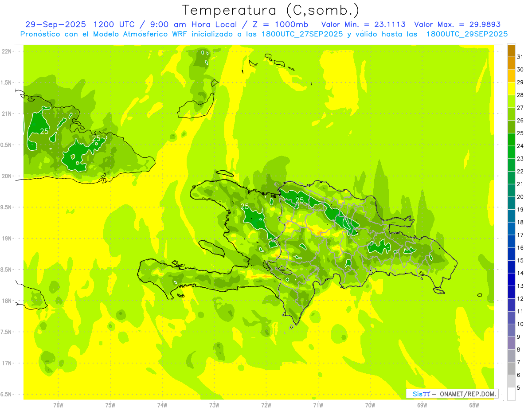The width and height of the screenshot is (532, 411).
Task: Click the latitude tick label "6.5N"
Action: point(7,394)
